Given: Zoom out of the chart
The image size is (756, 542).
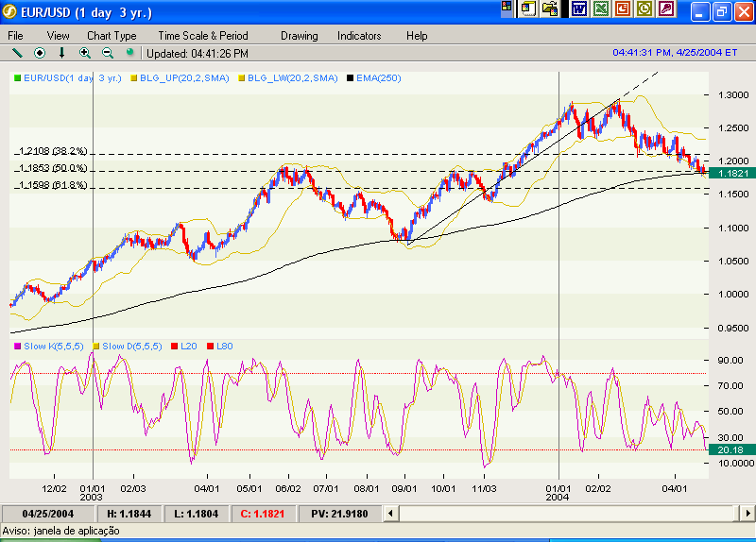Looking at the screenshot, I should click(x=108, y=53).
